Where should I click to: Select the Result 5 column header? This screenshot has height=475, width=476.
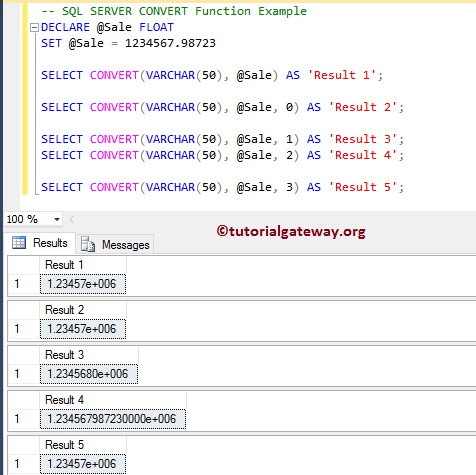tap(83, 445)
